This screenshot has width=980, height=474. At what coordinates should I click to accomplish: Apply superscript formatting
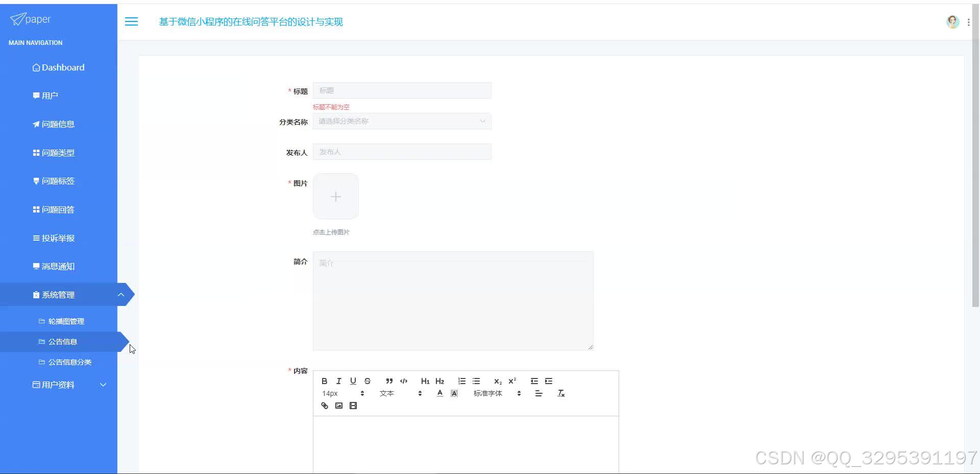(512, 381)
